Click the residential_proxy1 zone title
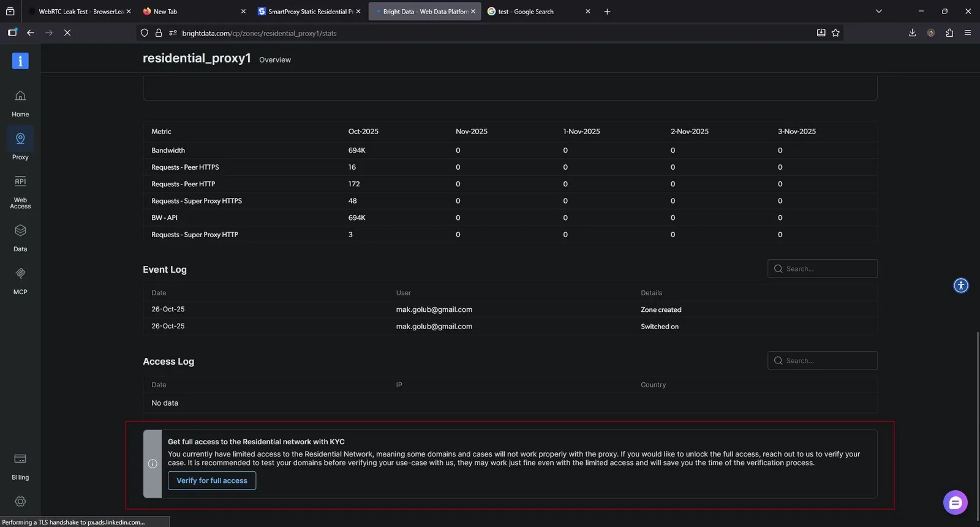The width and height of the screenshot is (980, 527). tap(197, 58)
